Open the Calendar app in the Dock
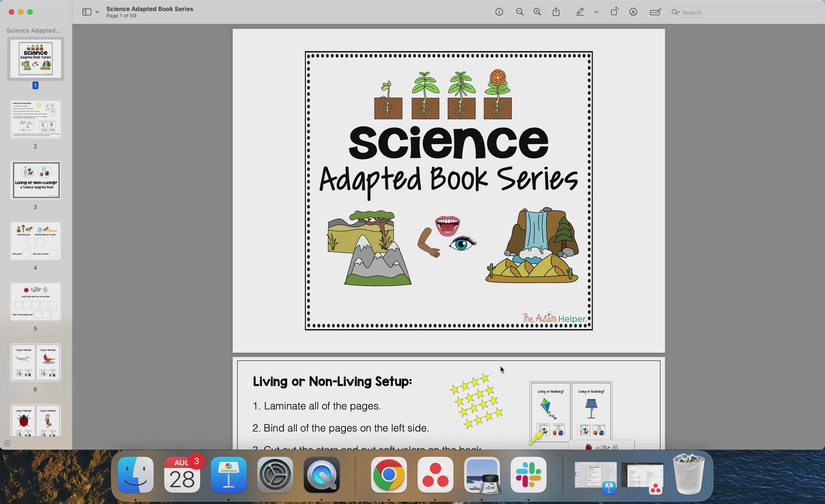This screenshot has width=825, height=504. (182, 475)
